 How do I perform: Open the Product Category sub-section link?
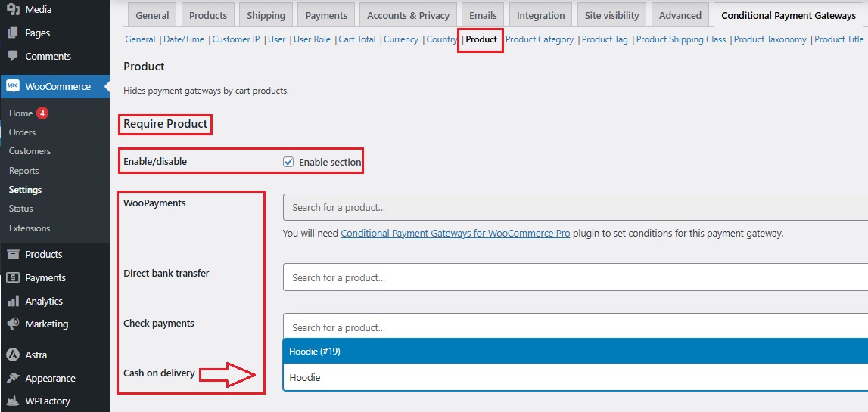click(539, 39)
